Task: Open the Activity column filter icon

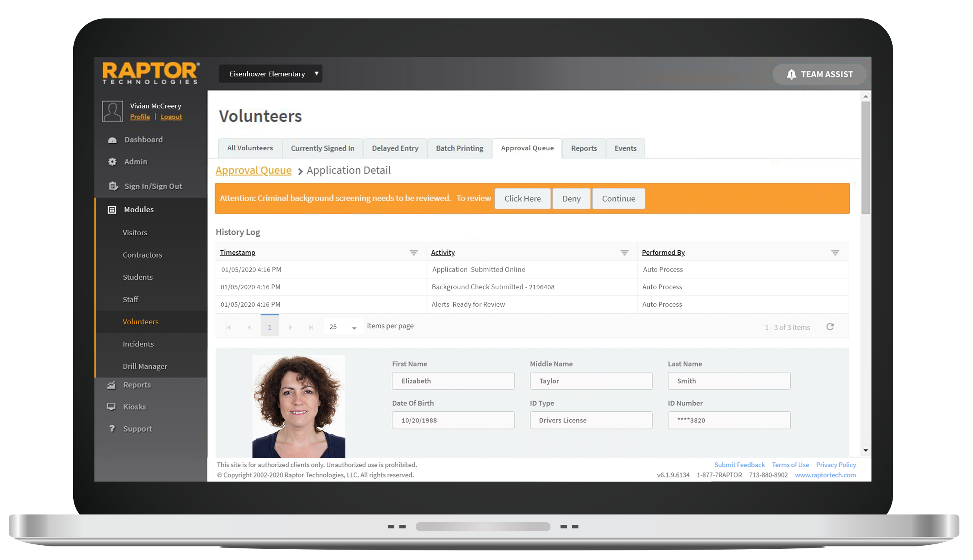Action: tap(624, 253)
